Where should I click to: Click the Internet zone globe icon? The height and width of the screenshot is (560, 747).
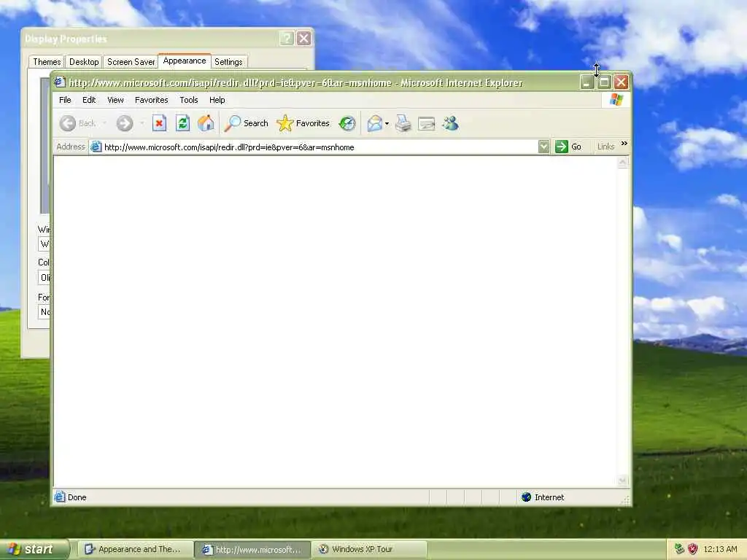pyautogui.click(x=527, y=497)
